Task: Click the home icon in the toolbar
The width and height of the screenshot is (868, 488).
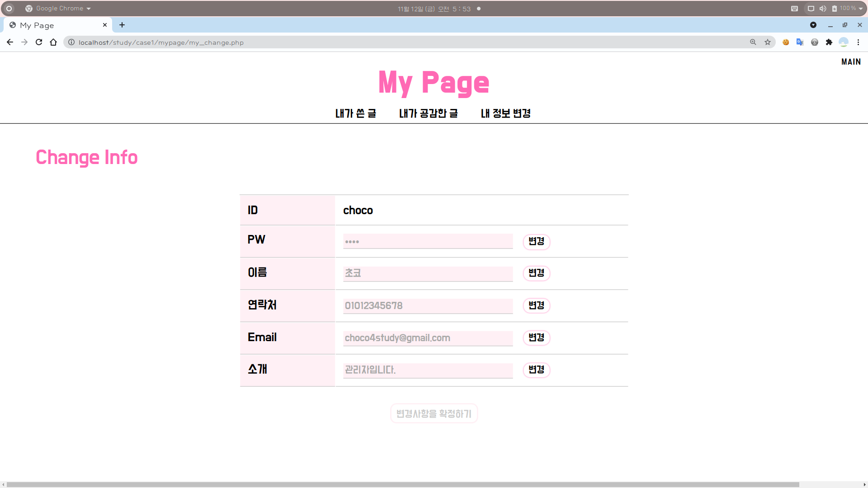Action: [53, 42]
